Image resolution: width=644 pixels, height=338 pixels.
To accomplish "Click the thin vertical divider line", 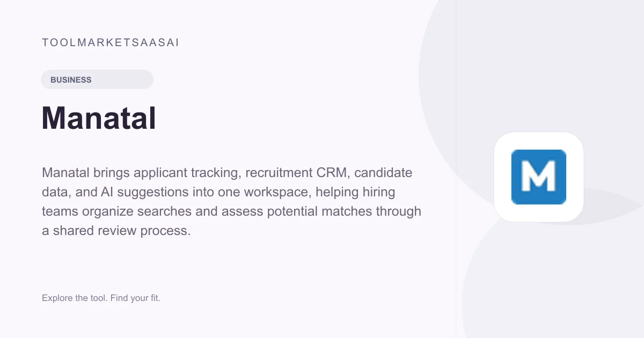I will pos(457,169).
